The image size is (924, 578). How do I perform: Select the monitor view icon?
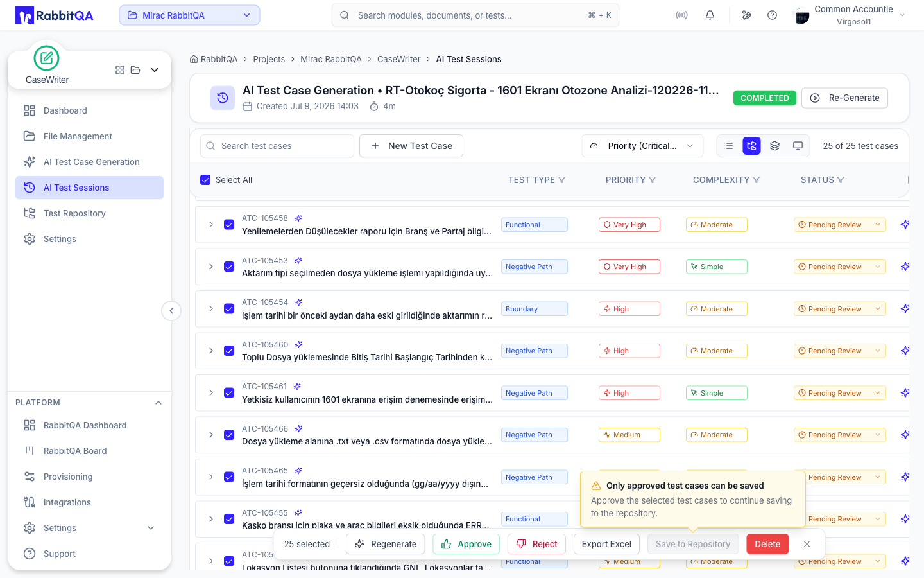click(798, 146)
